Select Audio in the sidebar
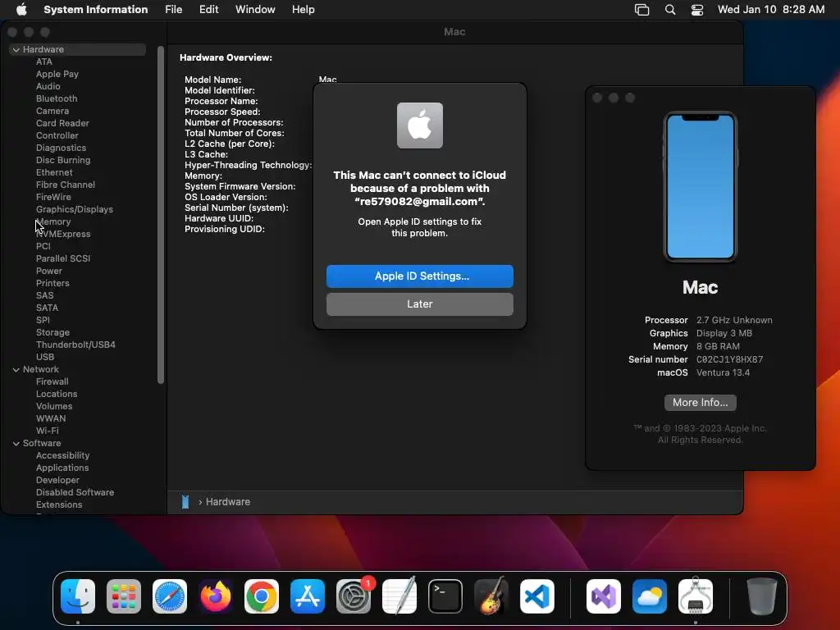 pyautogui.click(x=48, y=86)
